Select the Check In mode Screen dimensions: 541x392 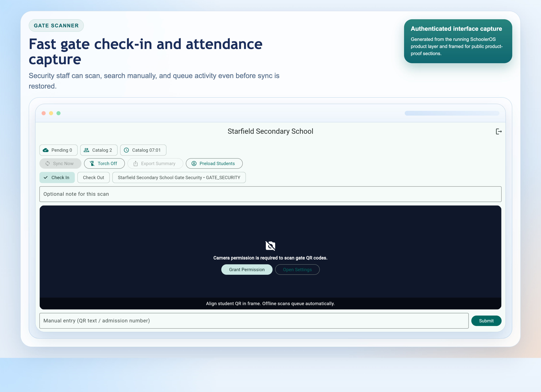click(x=57, y=177)
